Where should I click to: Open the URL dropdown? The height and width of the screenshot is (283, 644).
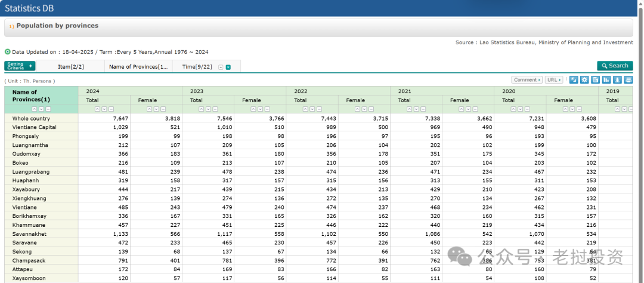point(554,80)
